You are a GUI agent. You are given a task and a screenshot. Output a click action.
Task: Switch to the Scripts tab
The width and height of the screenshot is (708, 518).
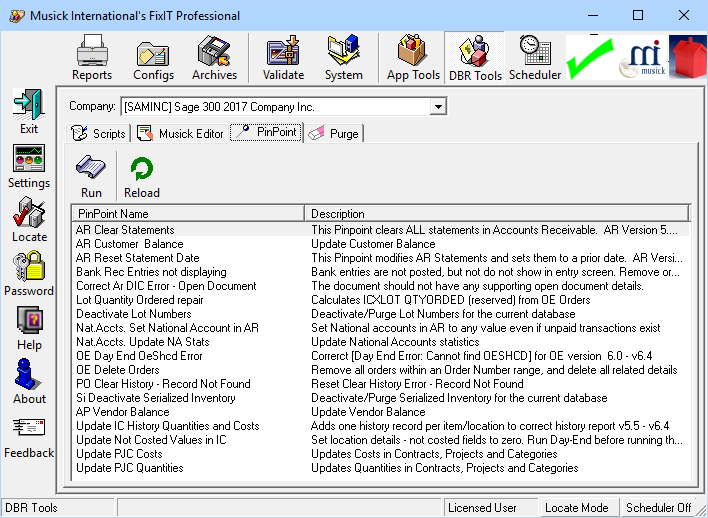98,133
